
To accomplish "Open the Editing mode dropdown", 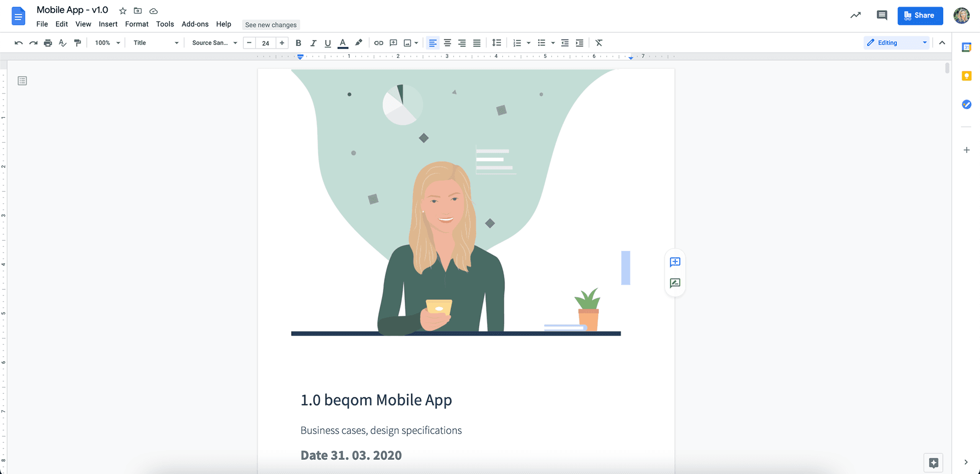I will coord(897,43).
